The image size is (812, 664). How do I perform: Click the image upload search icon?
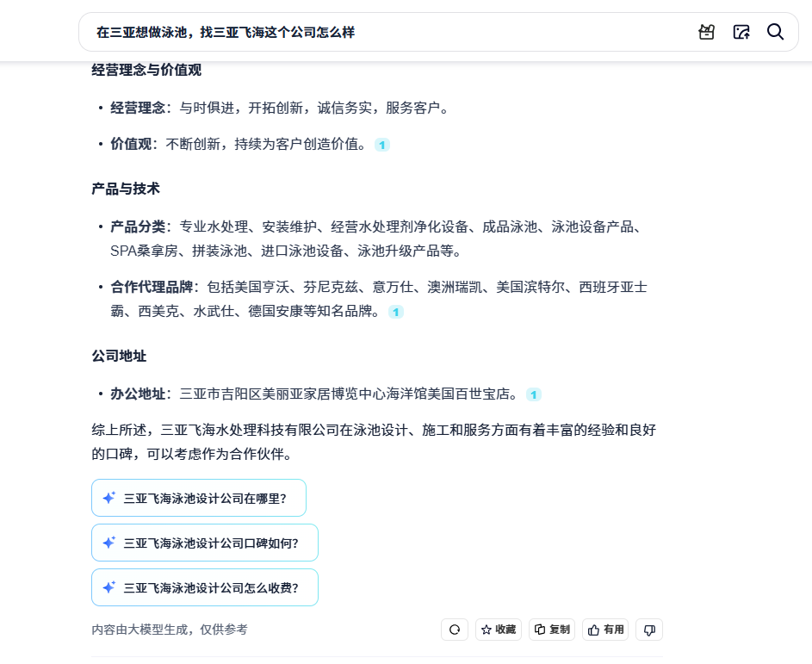[x=741, y=32]
